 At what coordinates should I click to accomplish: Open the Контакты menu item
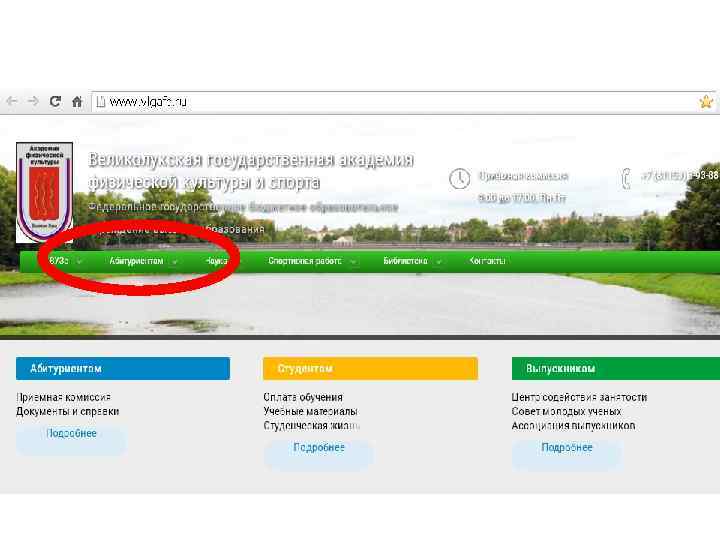[x=487, y=261]
